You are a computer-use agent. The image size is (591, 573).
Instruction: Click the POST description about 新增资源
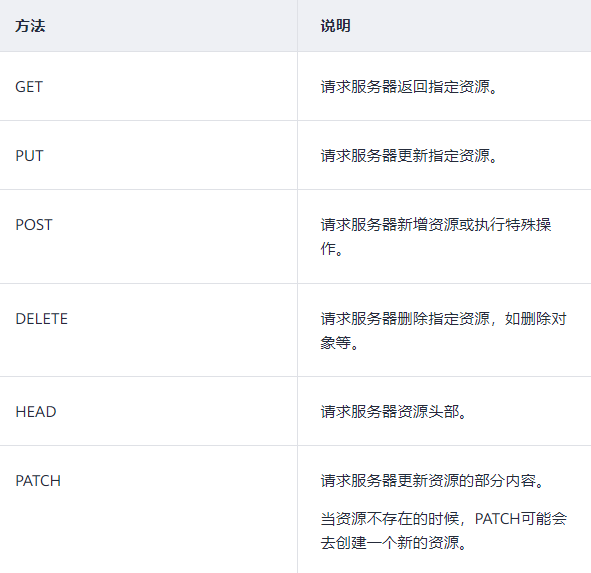click(x=436, y=236)
